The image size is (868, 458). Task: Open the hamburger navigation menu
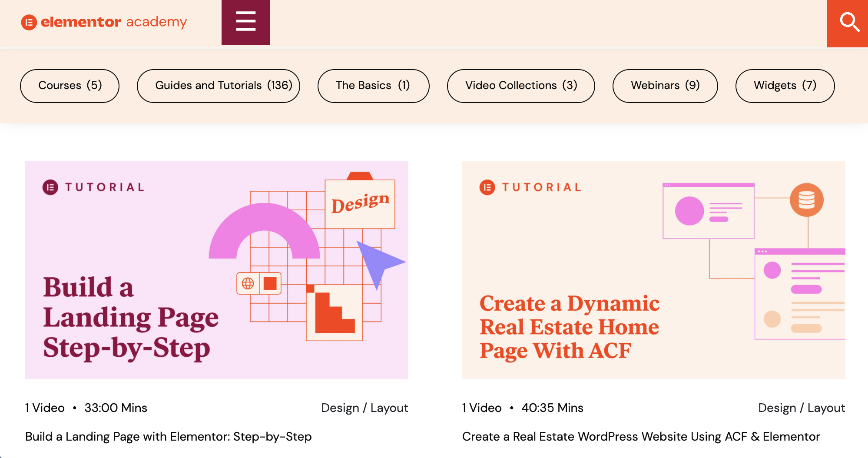(x=245, y=22)
